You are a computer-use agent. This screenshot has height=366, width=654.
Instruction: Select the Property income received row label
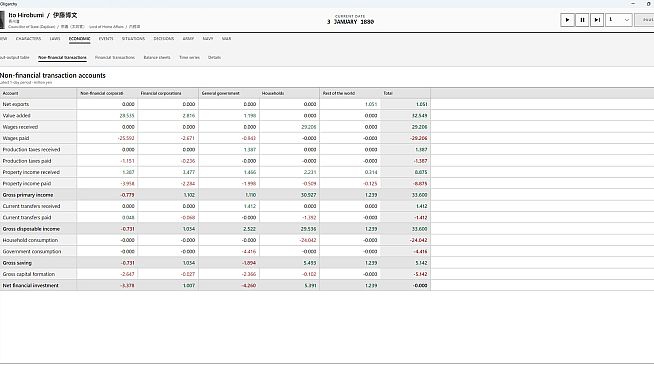click(x=31, y=172)
